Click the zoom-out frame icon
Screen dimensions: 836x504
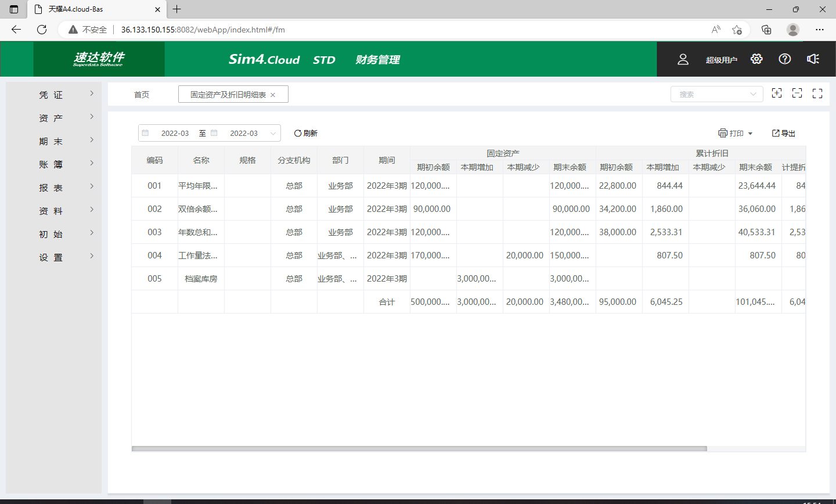(x=797, y=93)
